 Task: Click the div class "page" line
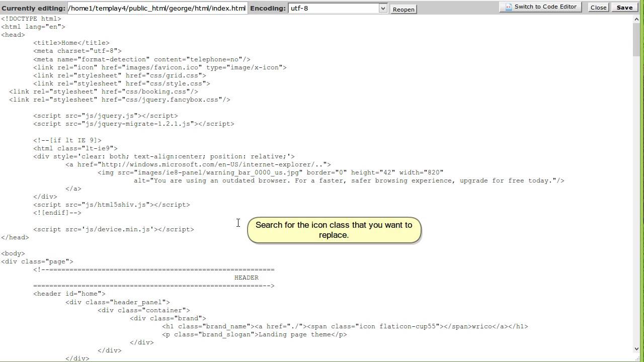click(x=37, y=261)
